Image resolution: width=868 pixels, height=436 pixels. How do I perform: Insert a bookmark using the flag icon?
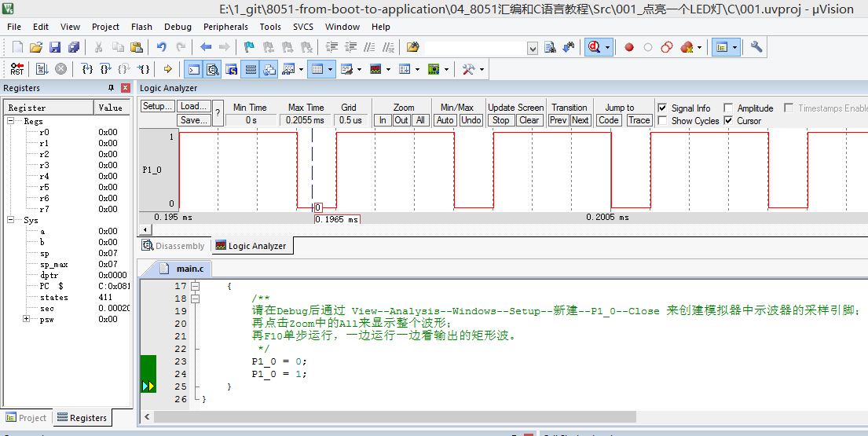250,48
